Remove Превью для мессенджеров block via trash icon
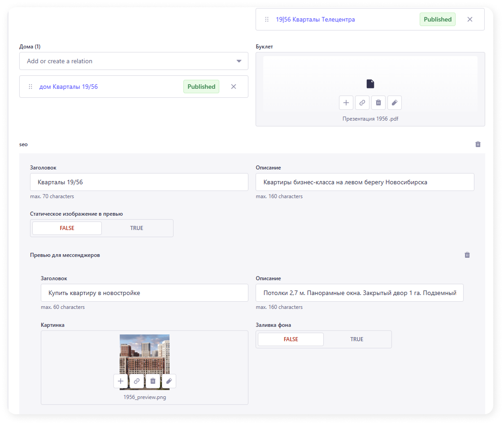The width and height of the screenshot is (504, 425). click(x=467, y=255)
